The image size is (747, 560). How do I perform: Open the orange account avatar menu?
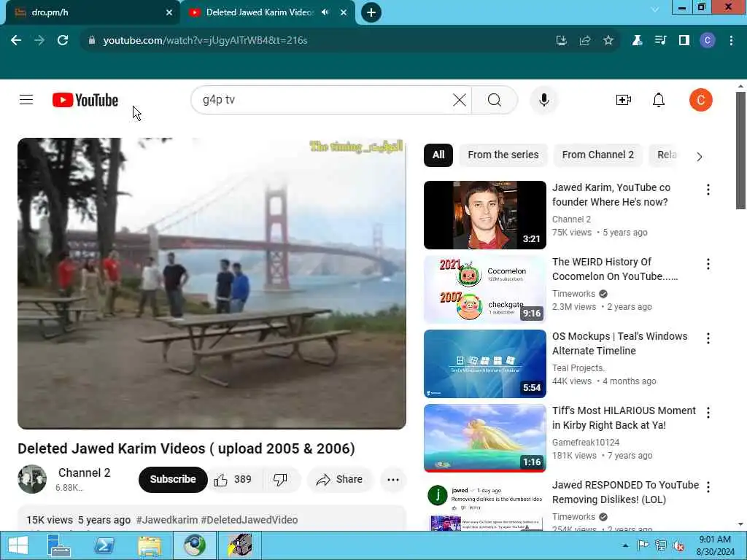coord(700,100)
